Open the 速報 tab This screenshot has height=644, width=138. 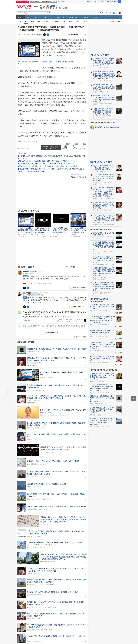[28, 17]
